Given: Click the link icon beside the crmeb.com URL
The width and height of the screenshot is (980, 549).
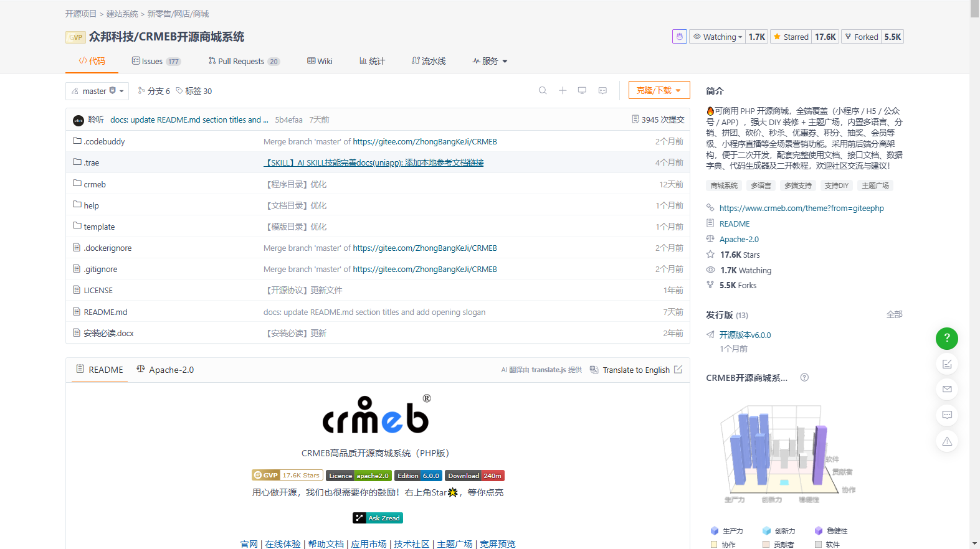Looking at the screenshot, I should pyautogui.click(x=710, y=208).
